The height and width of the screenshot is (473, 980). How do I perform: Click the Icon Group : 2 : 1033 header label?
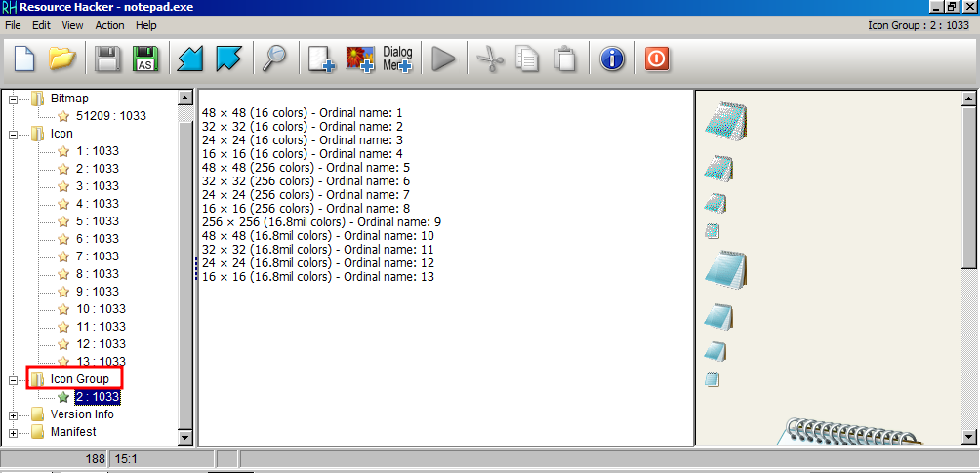pos(919,25)
